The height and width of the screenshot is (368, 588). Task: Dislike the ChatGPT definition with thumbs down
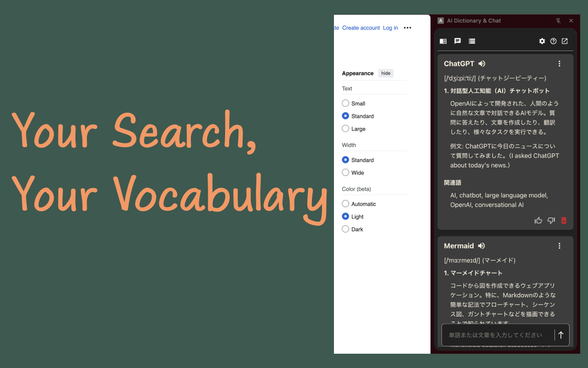click(x=551, y=220)
